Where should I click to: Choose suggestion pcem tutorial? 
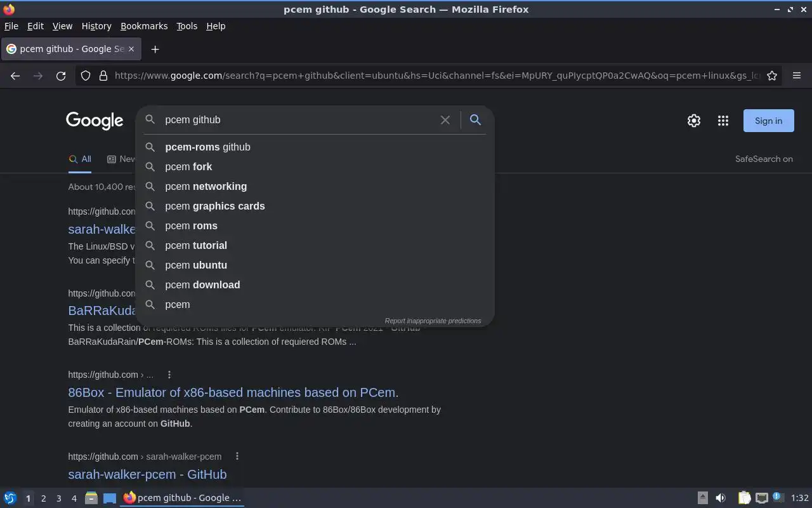[315, 245]
